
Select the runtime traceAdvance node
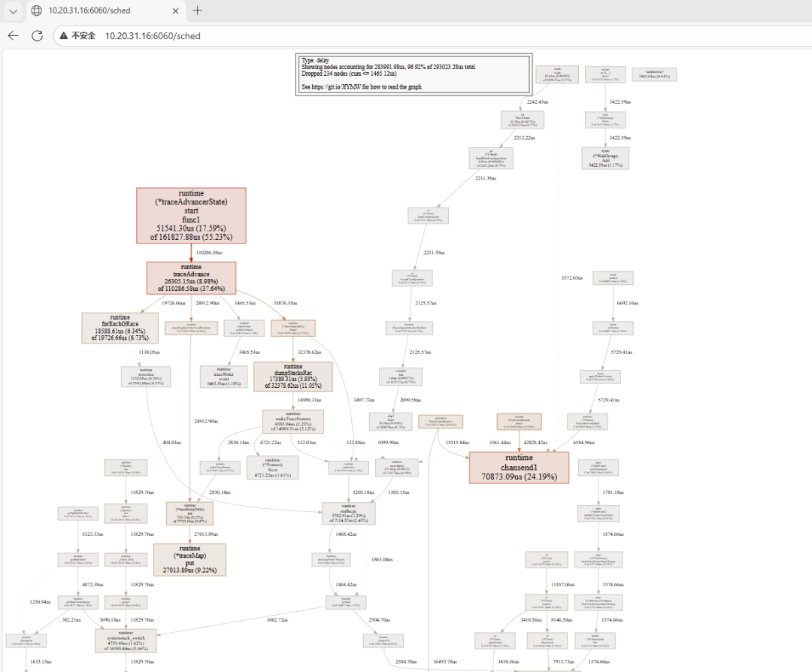click(191, 278)
